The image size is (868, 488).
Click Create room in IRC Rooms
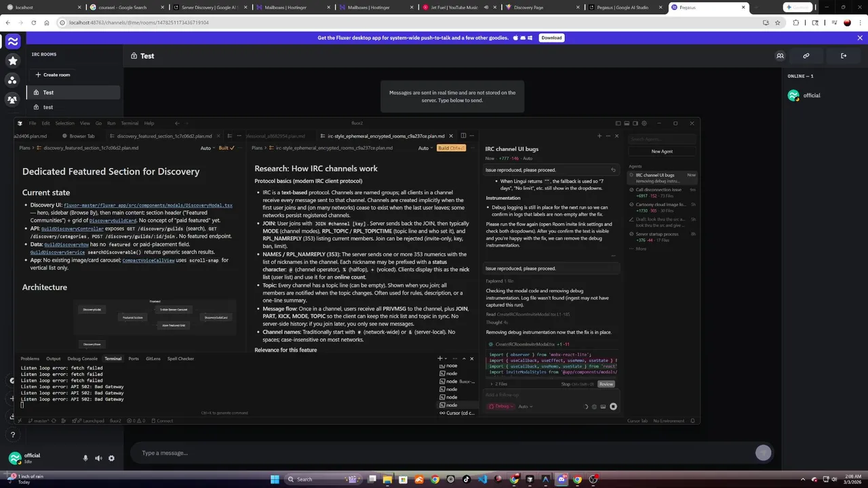point(53,75)
